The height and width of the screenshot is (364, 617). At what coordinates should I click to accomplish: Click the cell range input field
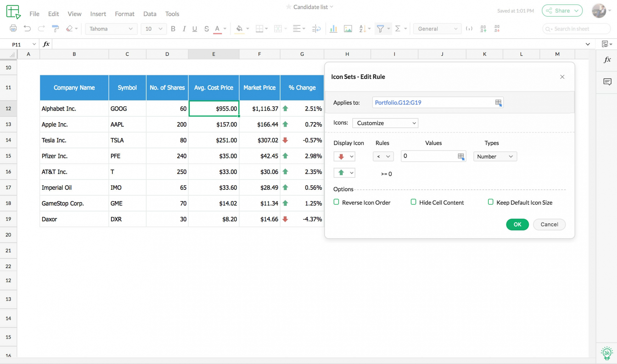pos(433,102)
